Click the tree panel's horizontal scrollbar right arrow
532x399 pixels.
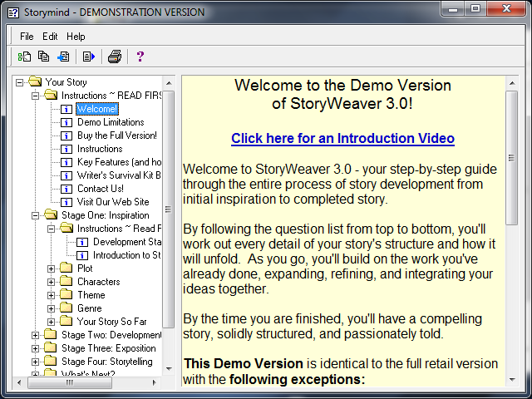(x=155, y=382)
